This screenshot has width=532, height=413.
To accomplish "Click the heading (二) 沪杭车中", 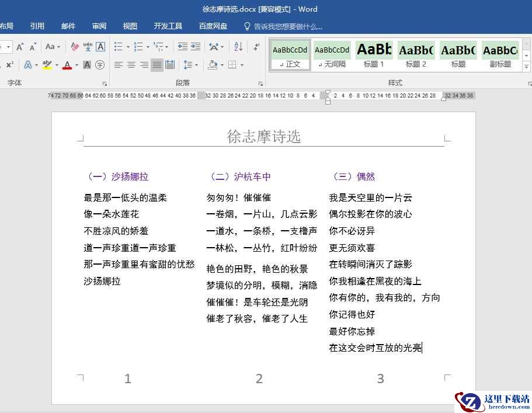I will tap(239, 177).
